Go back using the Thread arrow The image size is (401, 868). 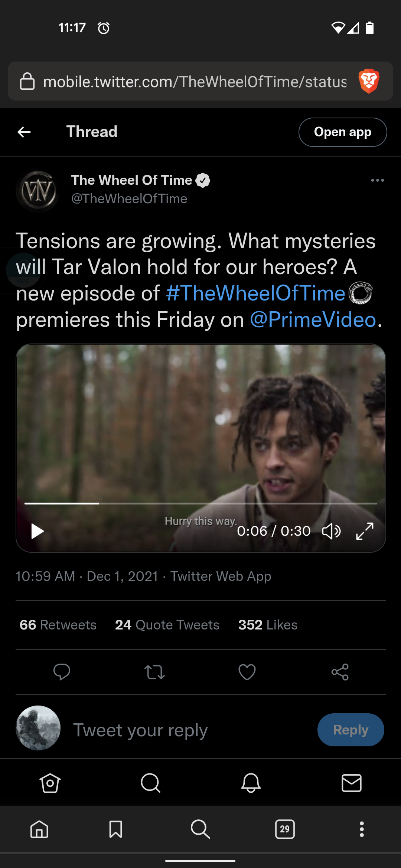coord(24,132)
